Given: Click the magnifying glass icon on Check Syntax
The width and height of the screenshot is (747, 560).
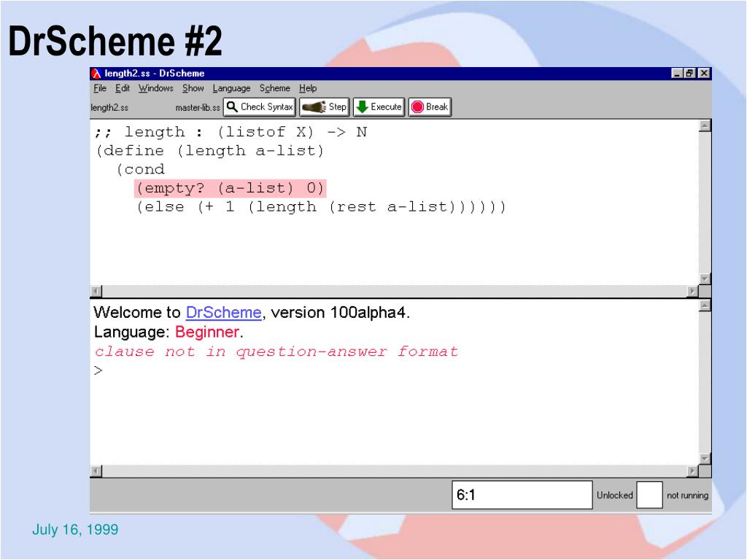Looking at the screenshot, I should point(232,106).
